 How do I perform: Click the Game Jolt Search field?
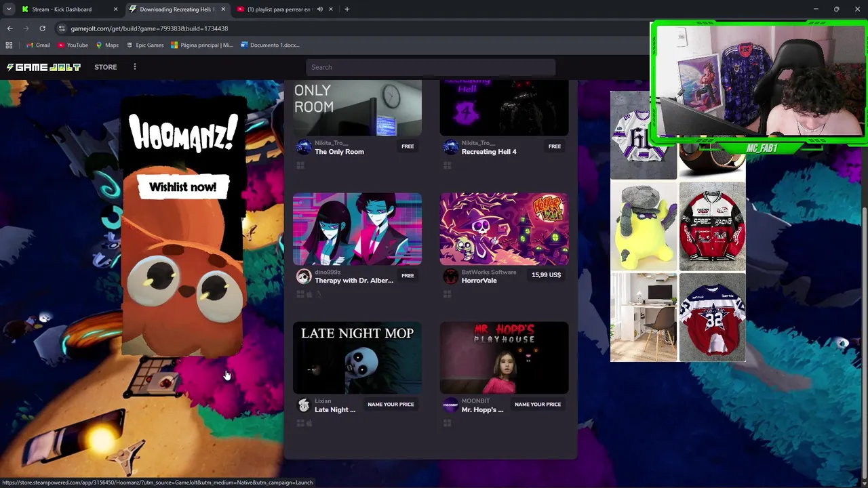coord(431,67)
